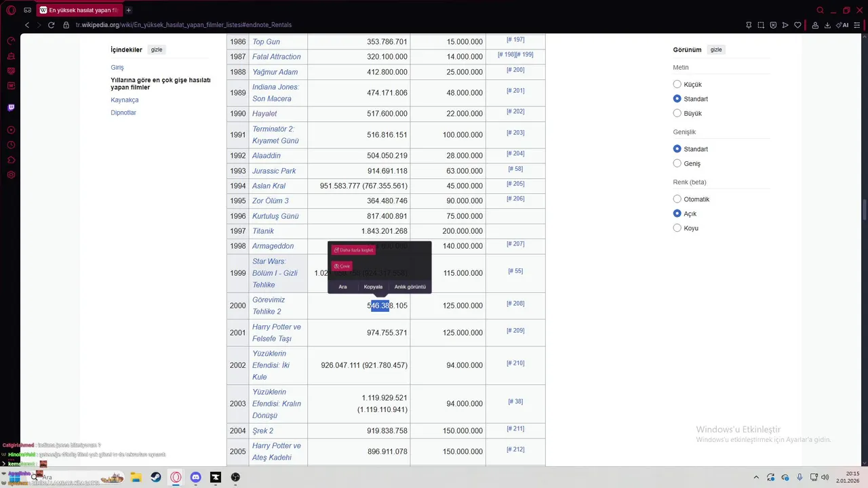This screenshot has width=868, height=488.
Task: Click Opera GX icon on taskbar
Action: click(176, 477)
